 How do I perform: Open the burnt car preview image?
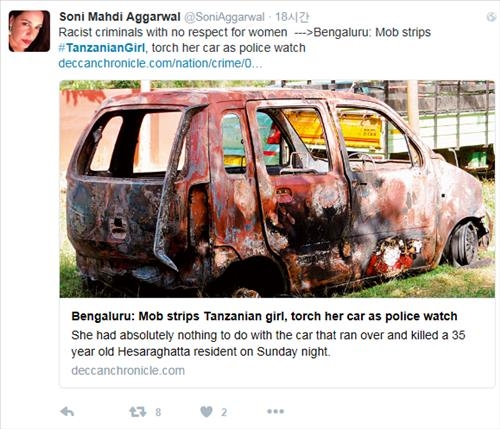point(277,189)
